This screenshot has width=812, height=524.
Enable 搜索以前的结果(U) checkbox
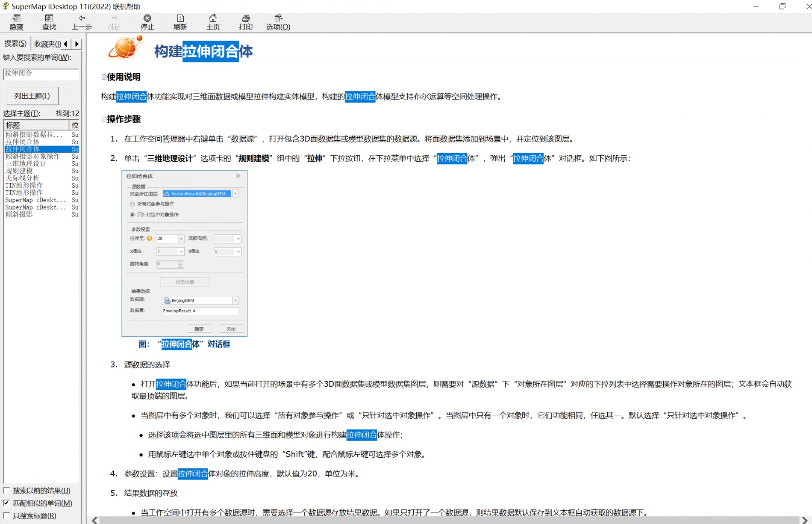(6, 491)
